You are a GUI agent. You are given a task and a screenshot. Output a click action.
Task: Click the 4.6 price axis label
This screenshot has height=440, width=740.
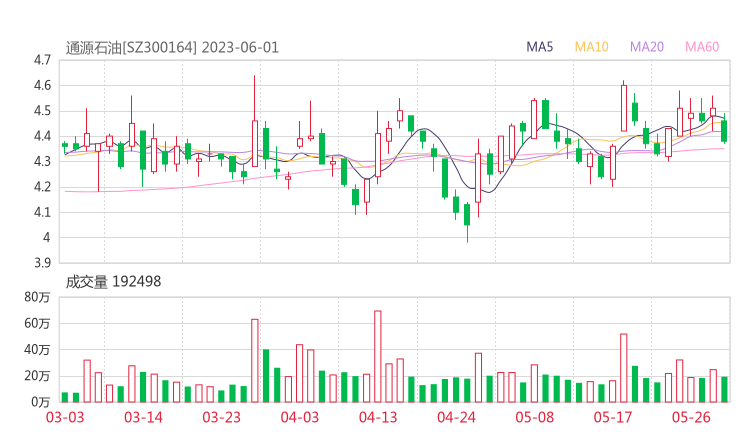click(42, 85)
